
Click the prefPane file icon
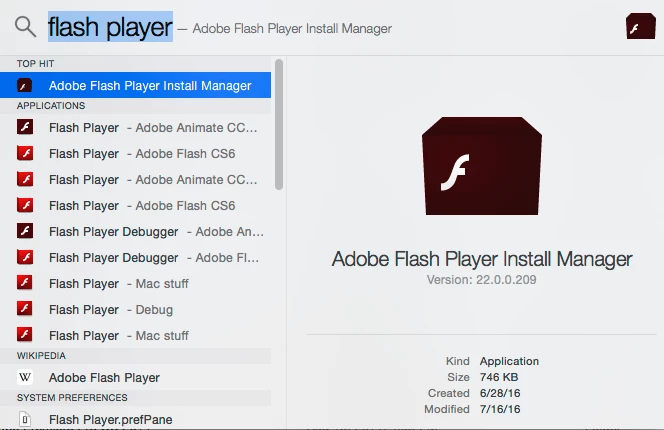point(25,419)
